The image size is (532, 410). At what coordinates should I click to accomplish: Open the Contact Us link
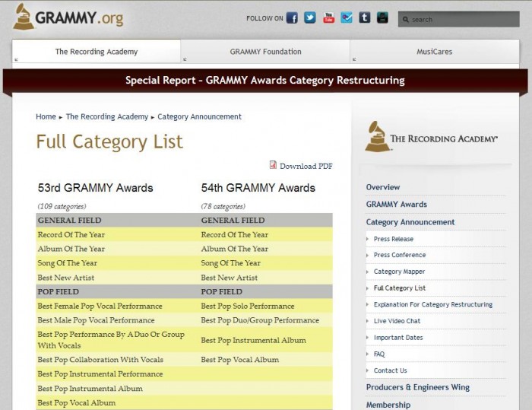(390, 370)
